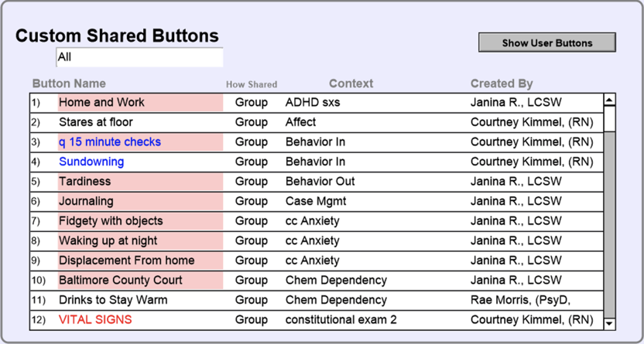The height and width of the screenshot is (344, 644).
Task: Select Fidgety with objects entry
Action: [111, 221]
